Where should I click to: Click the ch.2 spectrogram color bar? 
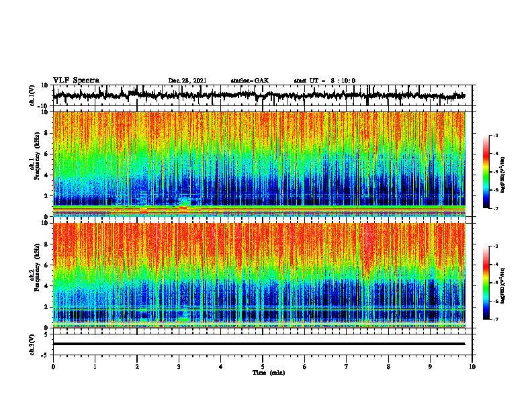tap(486, 283)
